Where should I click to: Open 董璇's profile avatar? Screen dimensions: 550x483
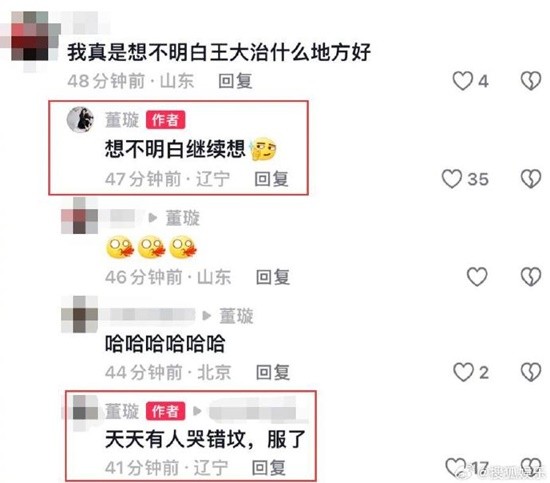tap(80, 120)
